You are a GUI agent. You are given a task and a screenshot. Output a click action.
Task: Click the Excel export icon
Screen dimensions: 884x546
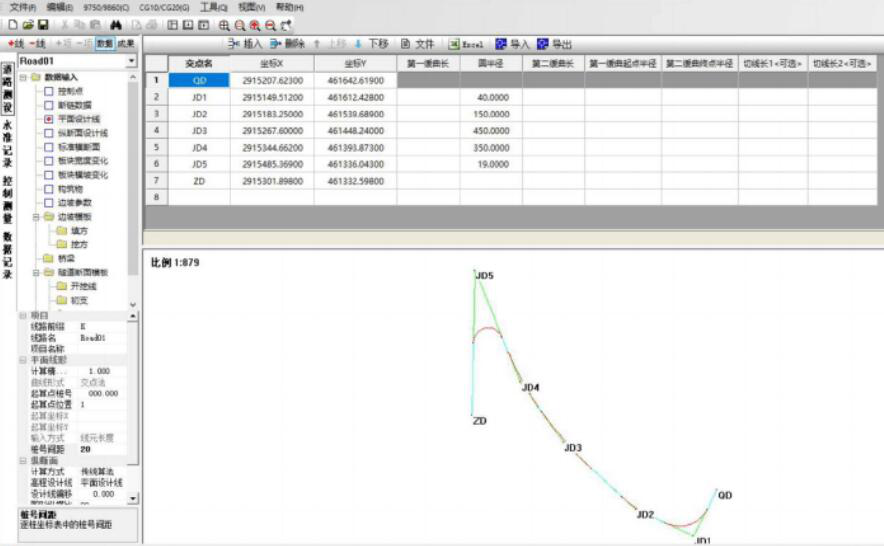click(x=466, y=44)
